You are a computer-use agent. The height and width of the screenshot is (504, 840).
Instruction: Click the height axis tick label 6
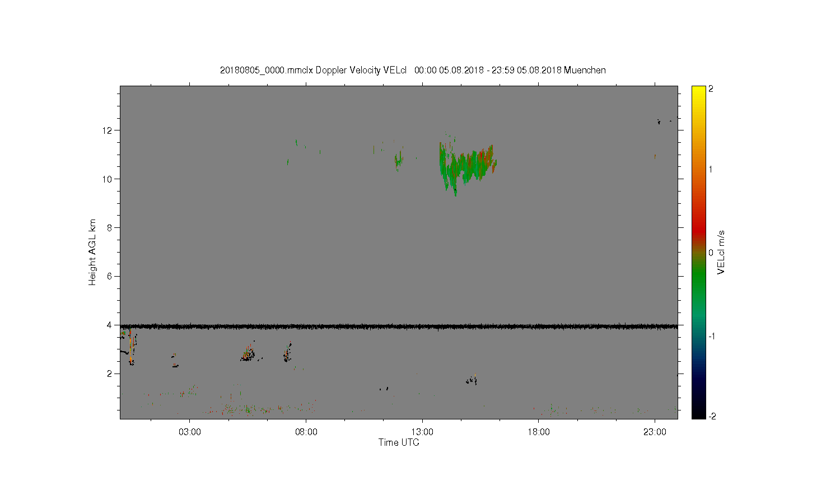110,277
